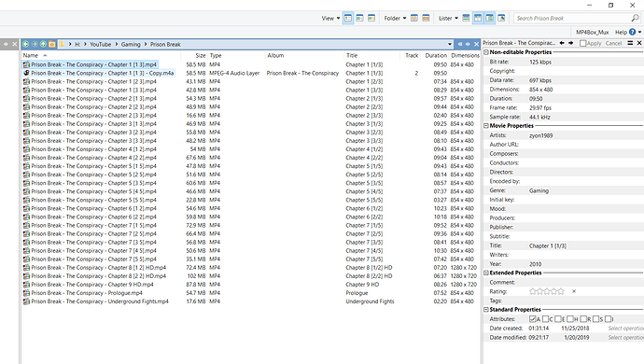
Task: Go to next file in metadata panel
Action: coord(570,43)
